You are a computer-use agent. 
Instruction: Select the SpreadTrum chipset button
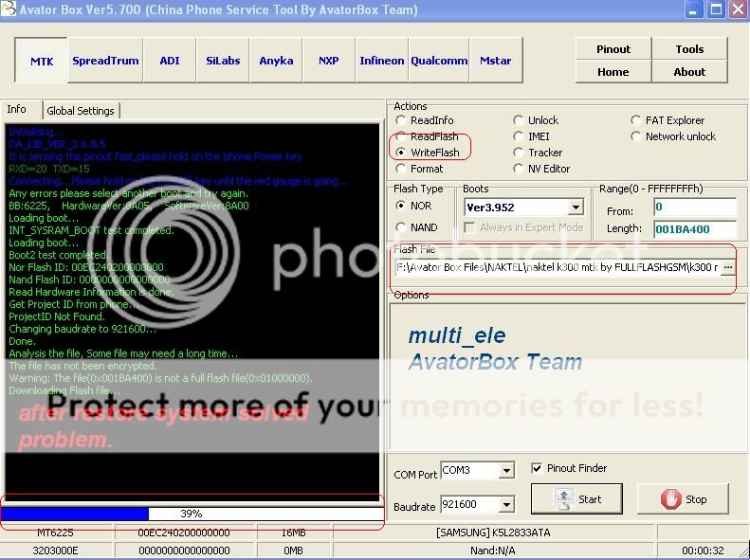coord(105,61)
